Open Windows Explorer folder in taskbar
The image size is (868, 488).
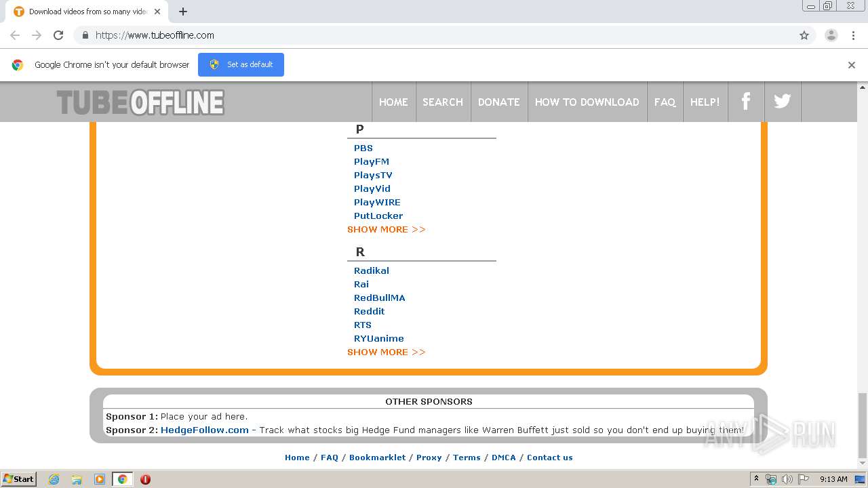pos(77,479)
